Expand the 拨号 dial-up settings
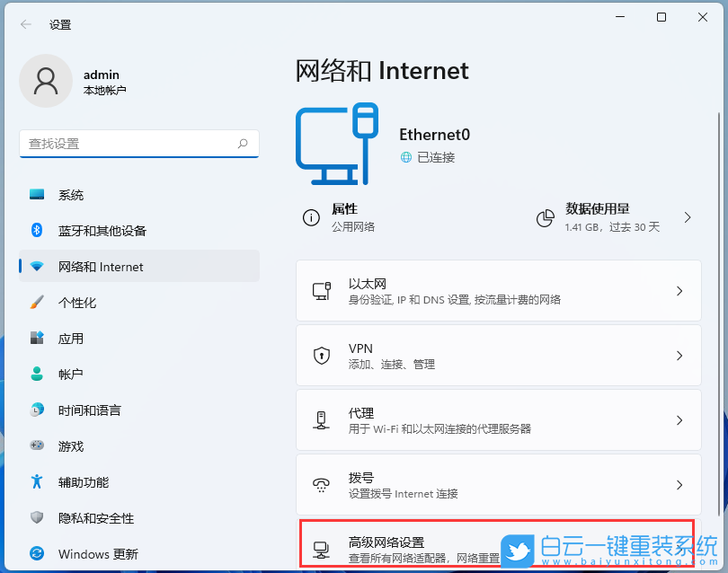Screen dimensions: 728x573 coord(499,484)
